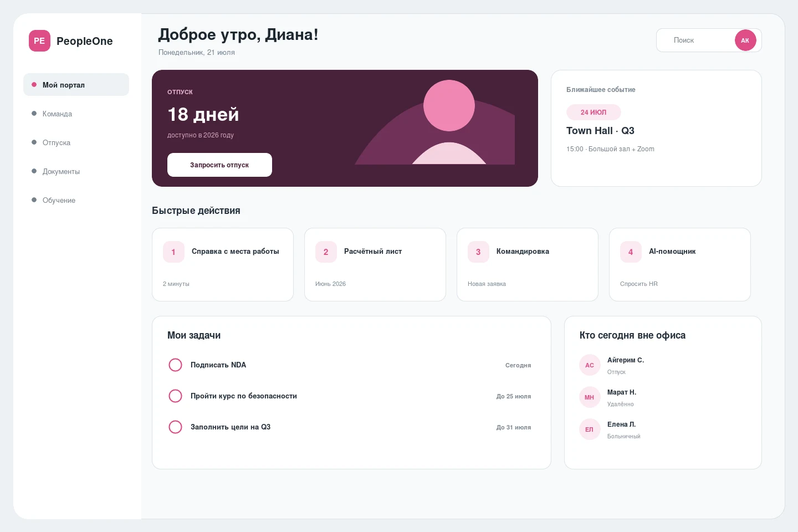Complete the Заполнить цели на Q3 task

[x=175, y=427]
